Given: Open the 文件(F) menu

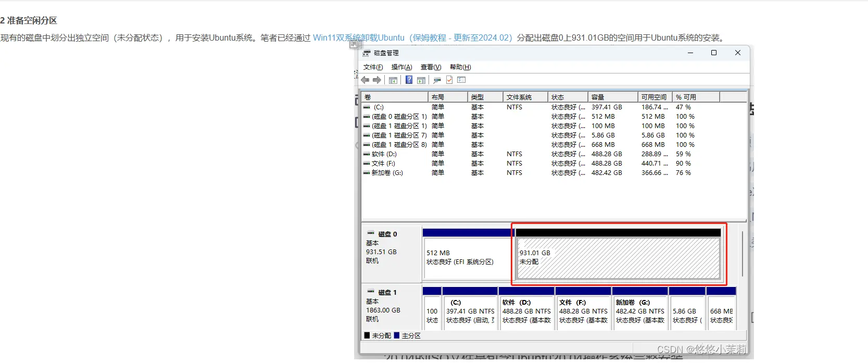Looking at the screenshot, I should coord(373,67).
